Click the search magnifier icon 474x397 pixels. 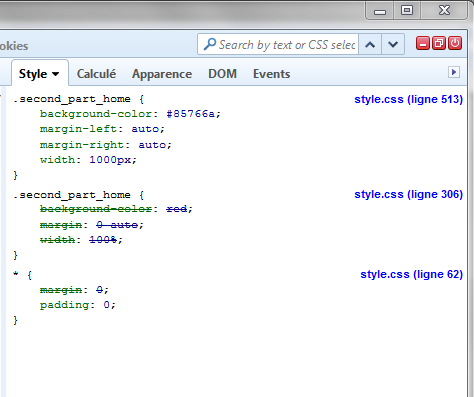pos(210,44)
